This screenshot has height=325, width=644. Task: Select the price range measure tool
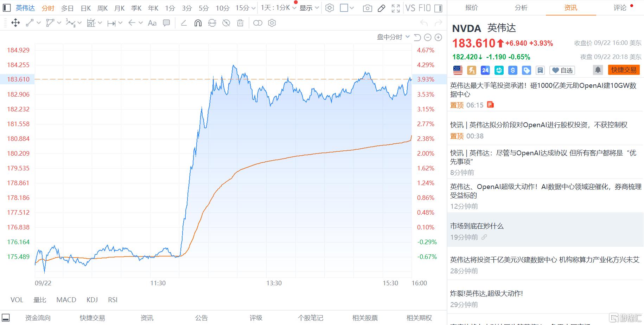click(111, 23)
